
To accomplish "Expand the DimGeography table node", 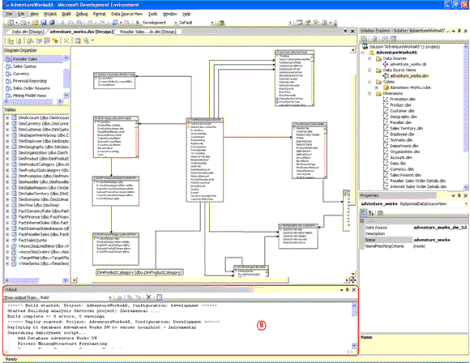I will [x=7, y=147].
